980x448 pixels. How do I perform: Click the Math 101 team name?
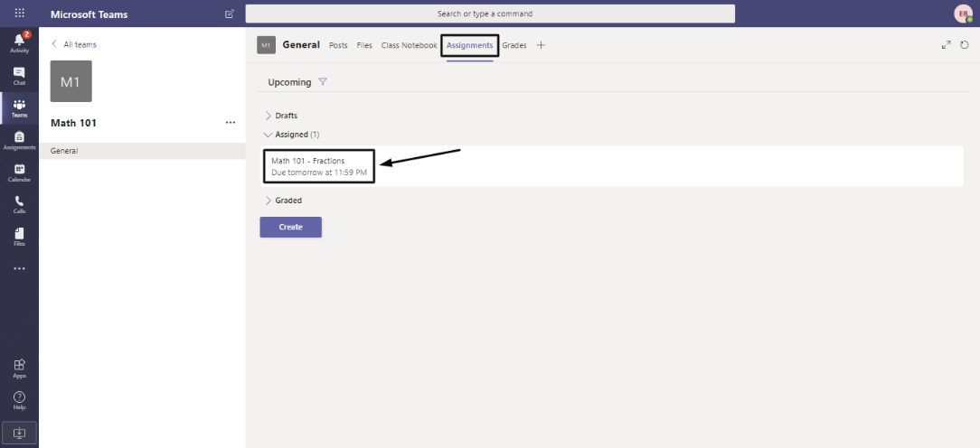(74, 123)
